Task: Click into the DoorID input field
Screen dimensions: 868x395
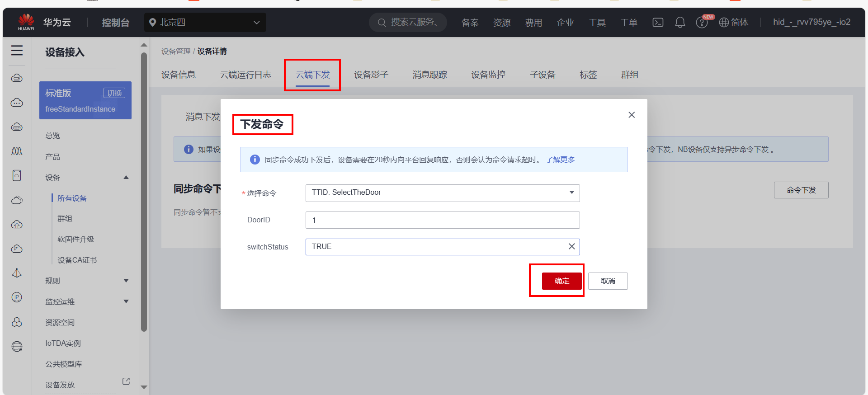Action: (443, 220)
